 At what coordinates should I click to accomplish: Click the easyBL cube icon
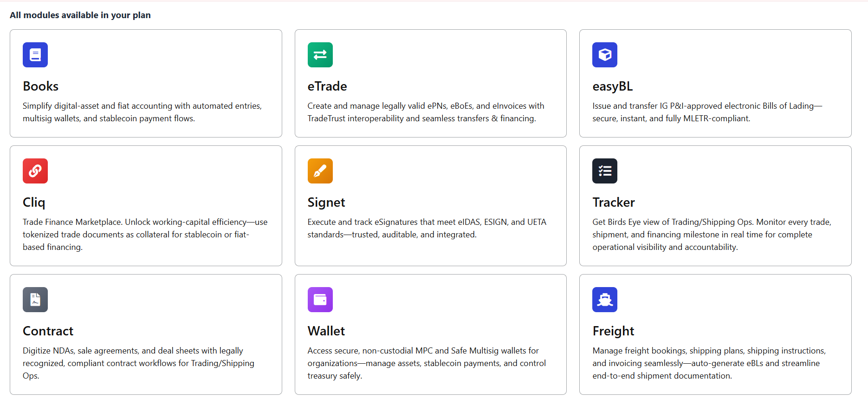coord(604,55)
